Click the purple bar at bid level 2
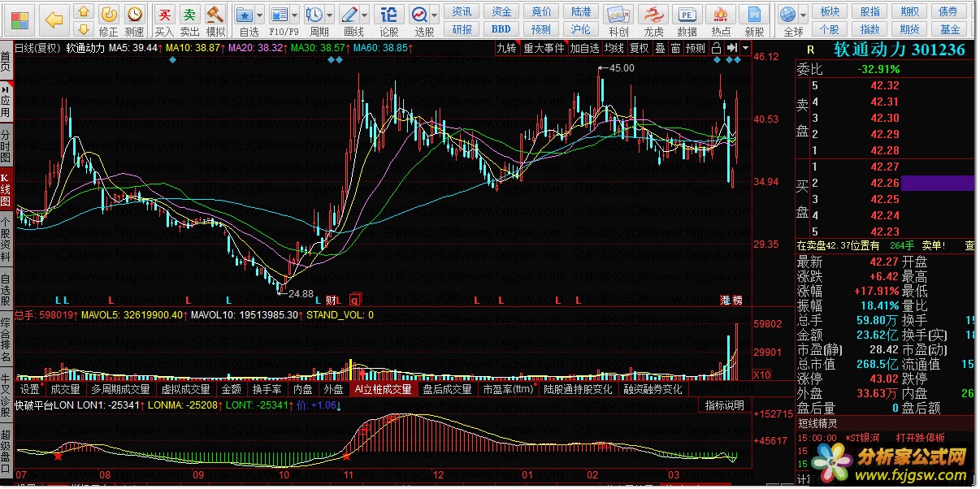 [937, 183]
